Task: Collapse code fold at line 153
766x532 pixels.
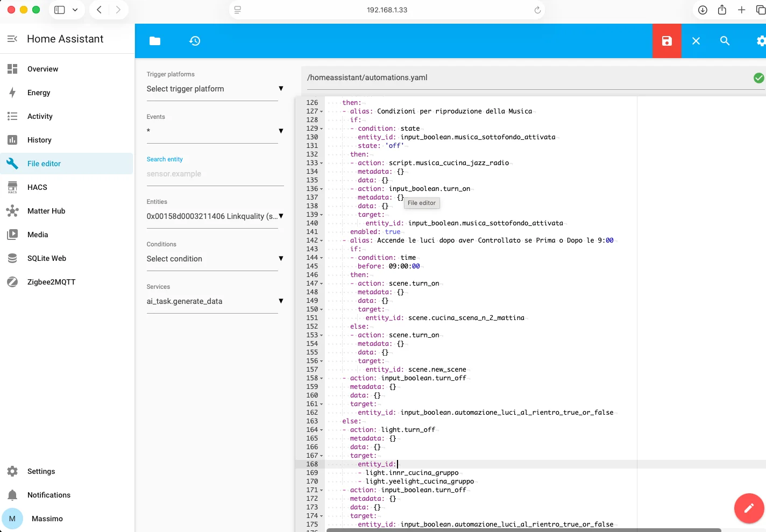Action: pyautogui.click(x=322, y=335)
